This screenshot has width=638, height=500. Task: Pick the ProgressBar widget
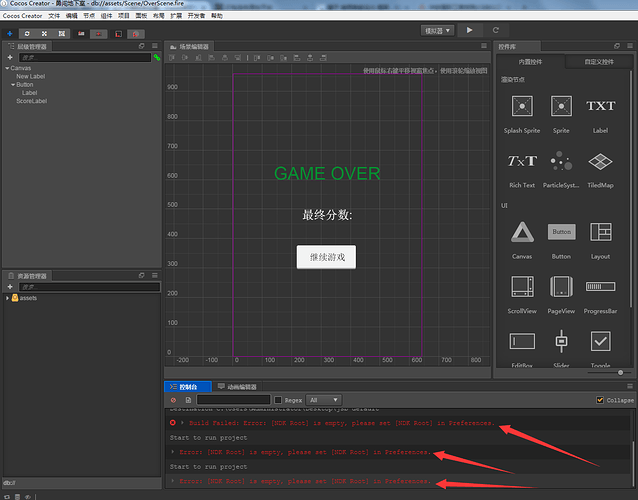pos(601,295)
